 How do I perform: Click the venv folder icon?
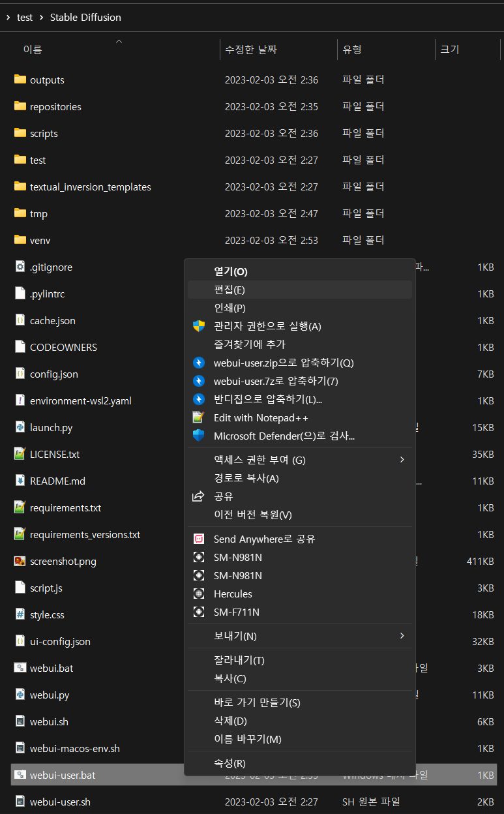pyautogui.click(x=20, y=240)
